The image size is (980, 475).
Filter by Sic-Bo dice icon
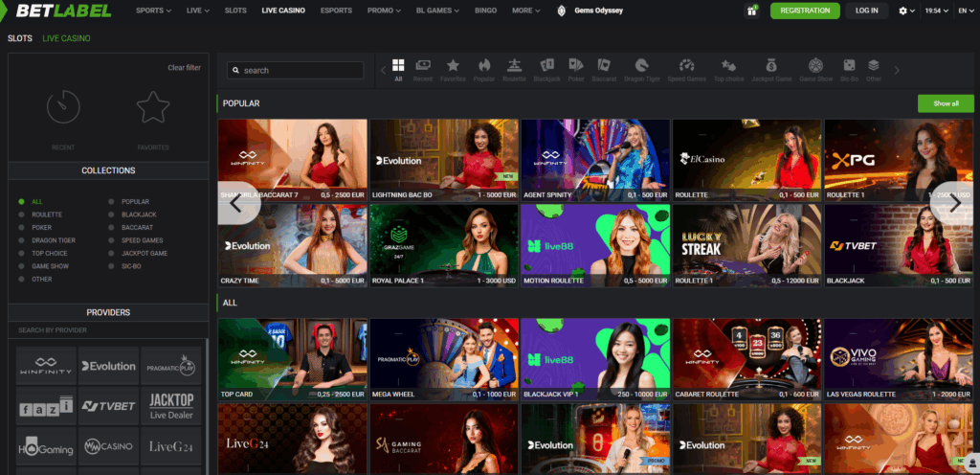tap(850, 65)
